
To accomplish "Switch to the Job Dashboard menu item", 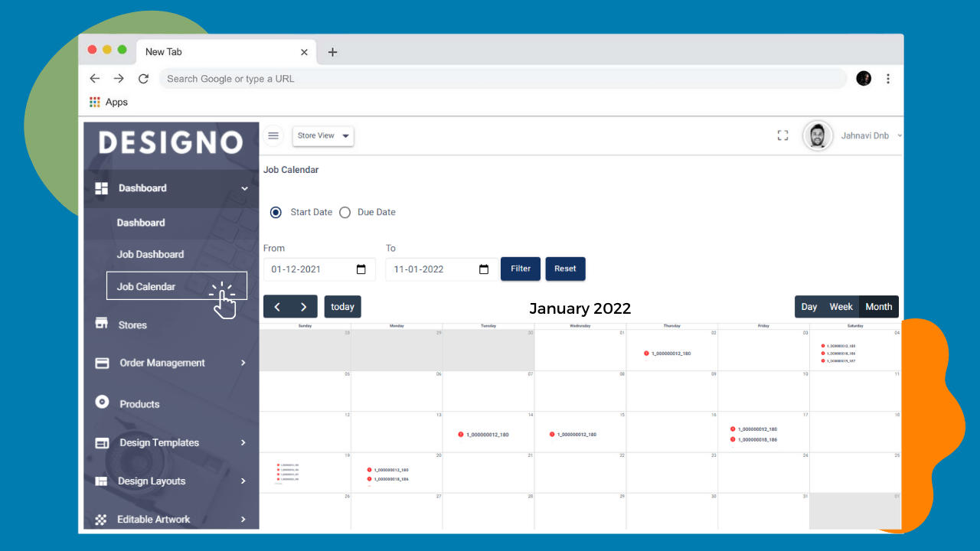I will coord(151,253).
